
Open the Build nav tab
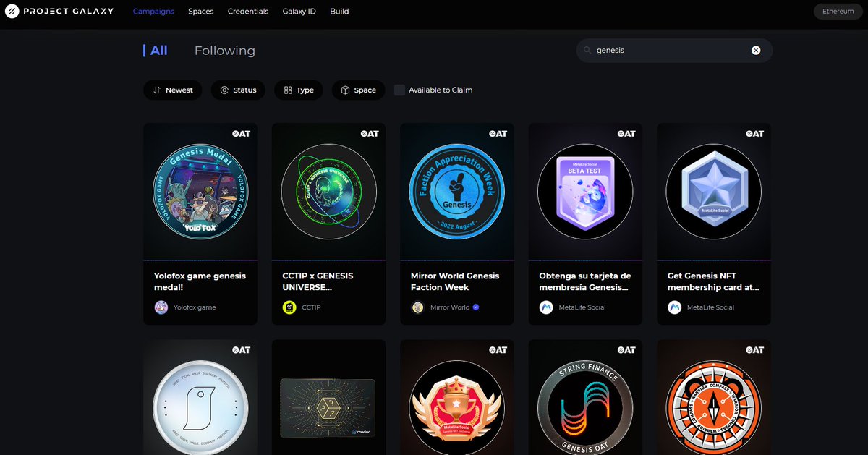point(339,12)
